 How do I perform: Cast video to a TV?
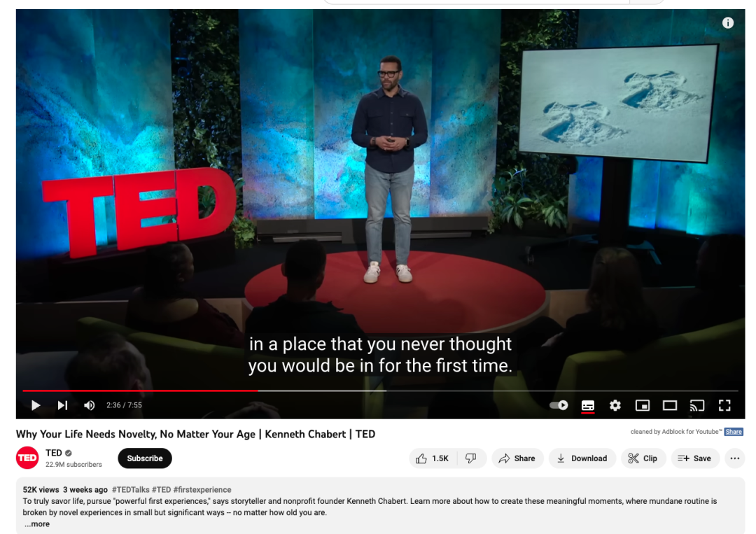[696, 405]
